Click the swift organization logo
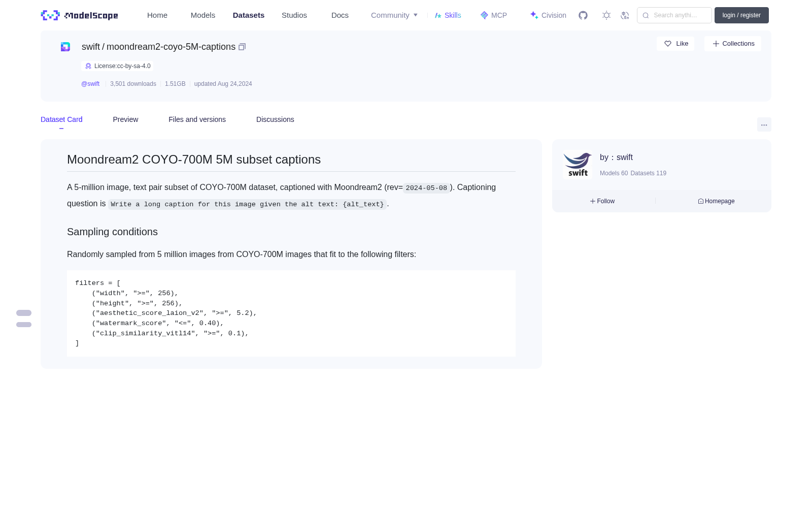The image size is (812, 508). tap(578, 165)
